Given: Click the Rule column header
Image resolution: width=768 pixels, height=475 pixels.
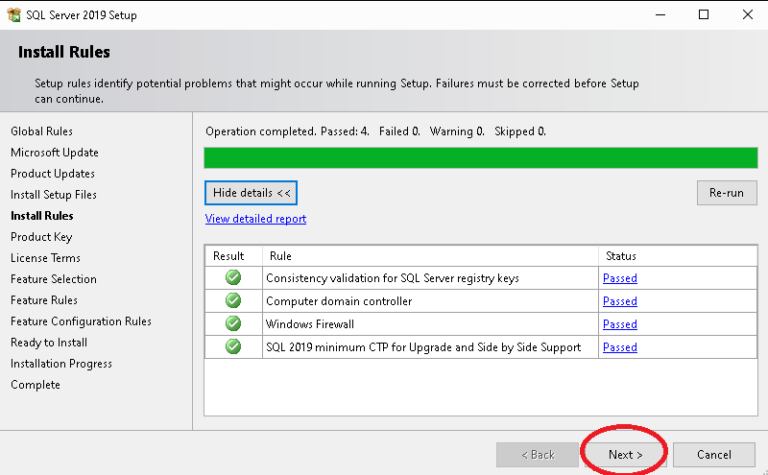Looking at the screenshot, I should pos(430,256).
